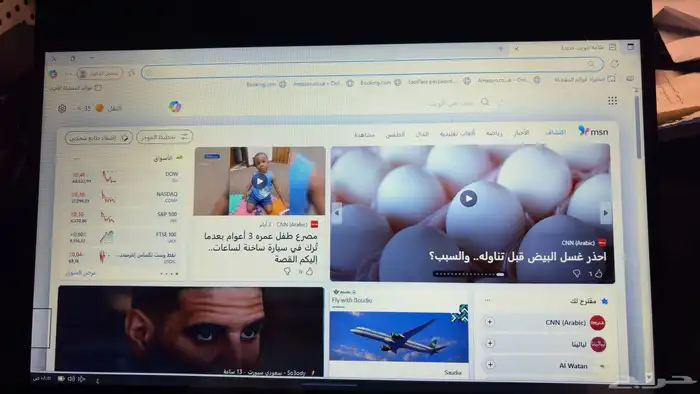Open the Money (المال) tab
The height and width of the screenshot is (394, 700).
pos(422,134)
